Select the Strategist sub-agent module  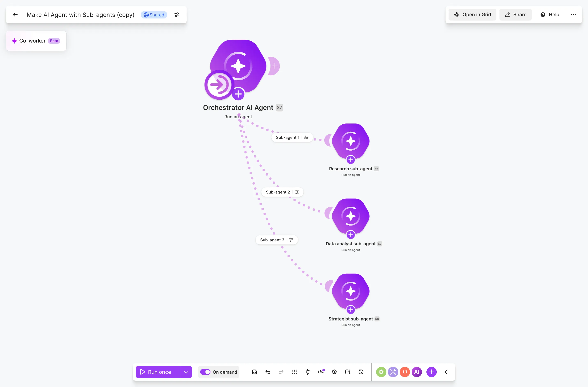click(351, 291)
